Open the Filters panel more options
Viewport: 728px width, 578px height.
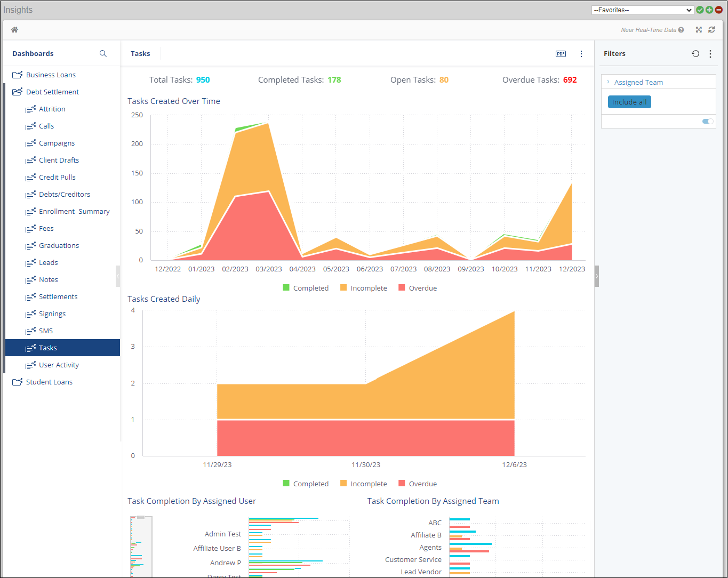tap(710, 54)
